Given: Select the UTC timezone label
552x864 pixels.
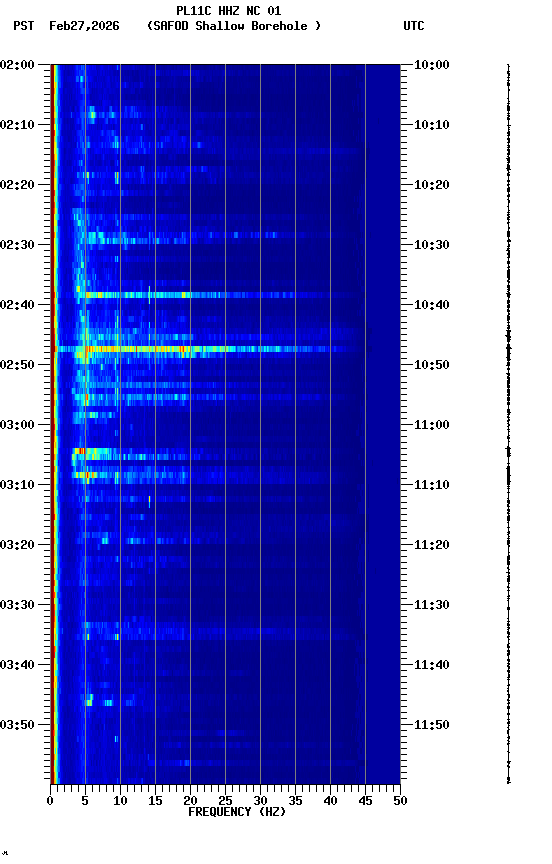Looking at the screenshot, I should [x=414, y=26].
